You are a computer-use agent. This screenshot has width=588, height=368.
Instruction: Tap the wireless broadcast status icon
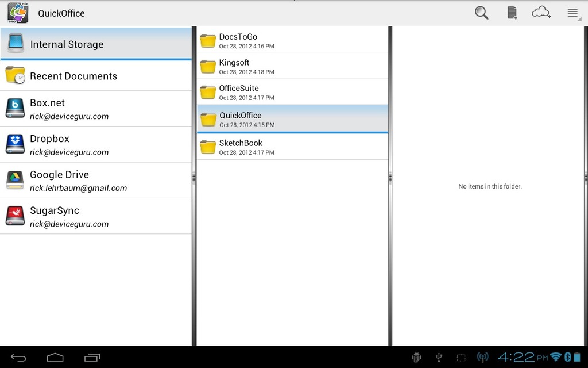pos(482,358)
